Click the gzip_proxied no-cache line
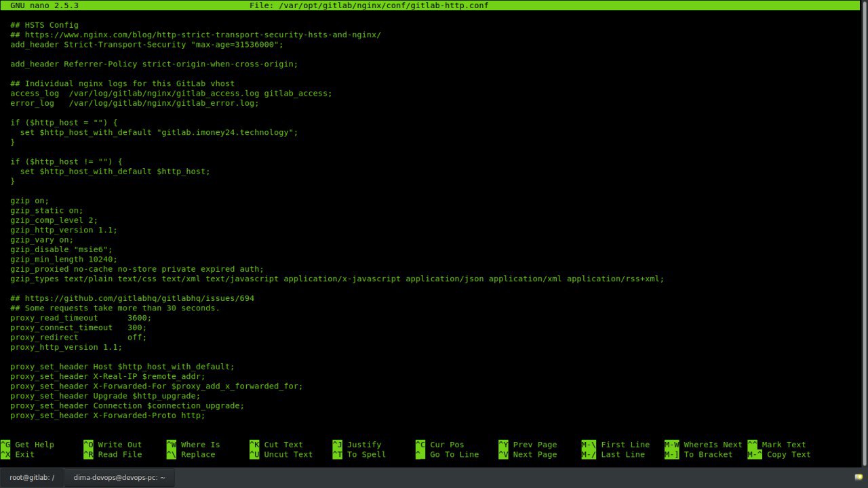 [x=137, y=269]
